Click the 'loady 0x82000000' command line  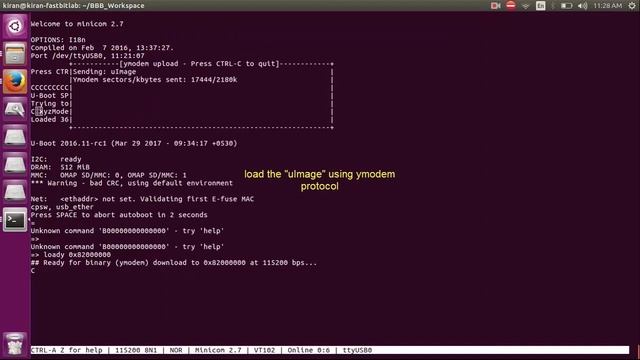click(71, 255)
